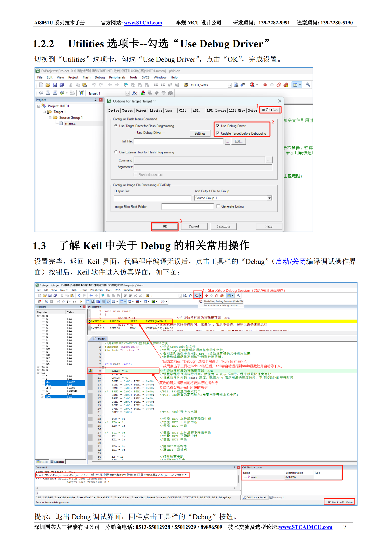The width and height of the screenshot is (392, 549).
Task: Open the www.STCAI.com link
Action: coord(143,23)
